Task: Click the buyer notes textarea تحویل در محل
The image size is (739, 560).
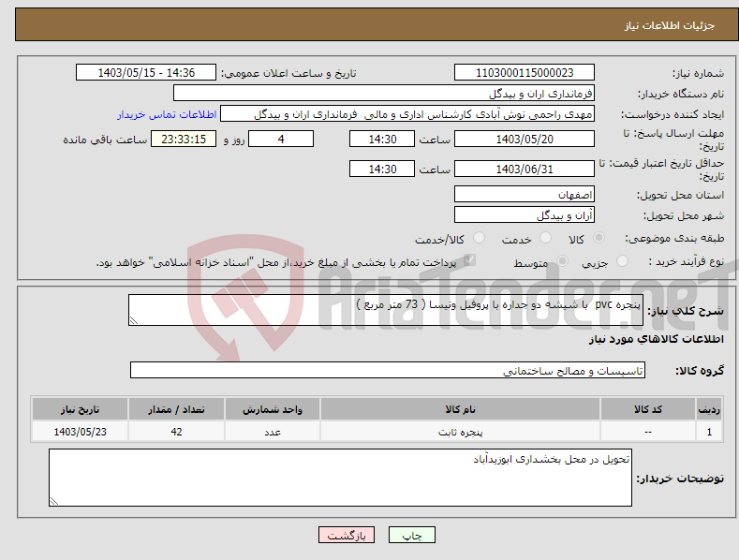Action: tap(340, 478)
